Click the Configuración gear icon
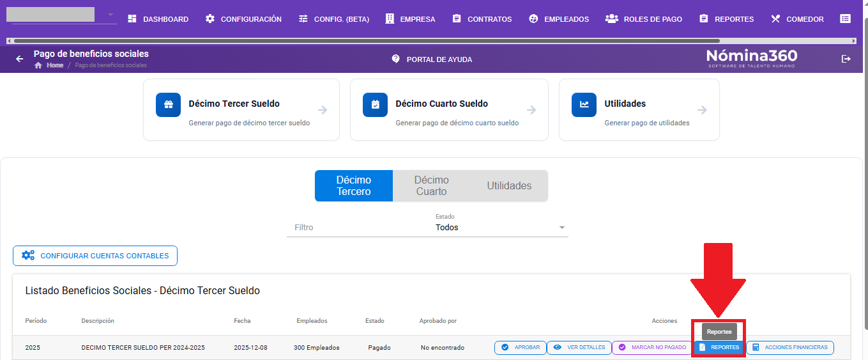 pos(210,19)
